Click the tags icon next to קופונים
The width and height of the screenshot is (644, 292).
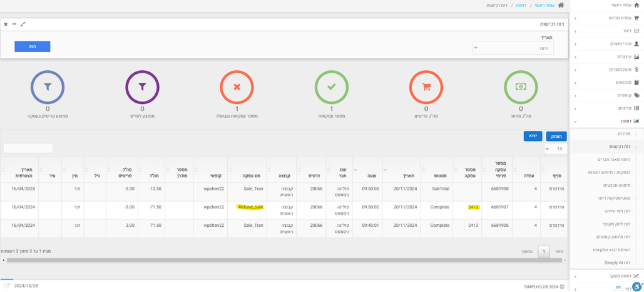point(636,95)
